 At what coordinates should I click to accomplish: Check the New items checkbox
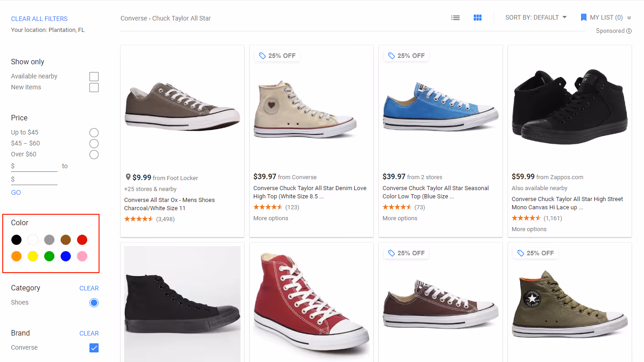point(94,88)
